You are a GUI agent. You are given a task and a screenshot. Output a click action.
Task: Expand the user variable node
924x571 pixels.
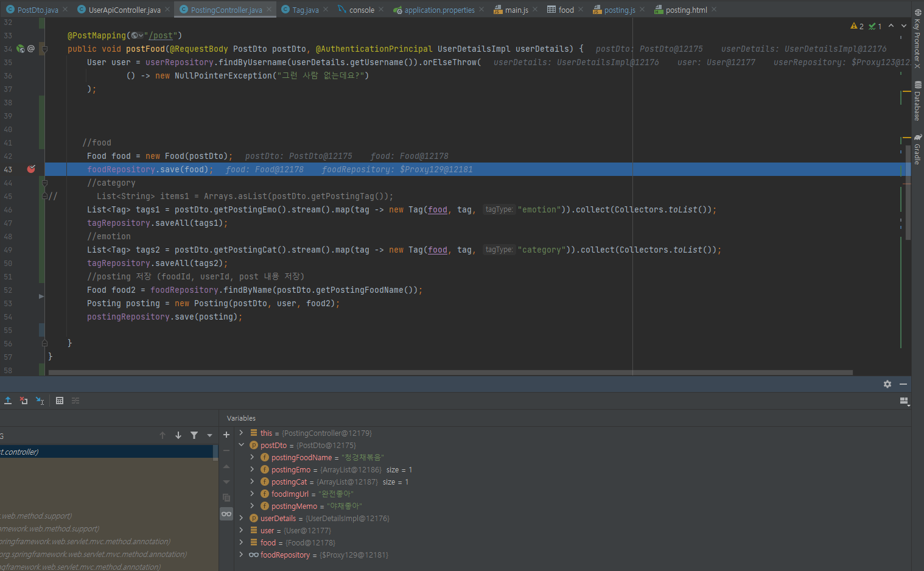click(x=242, y=530)
